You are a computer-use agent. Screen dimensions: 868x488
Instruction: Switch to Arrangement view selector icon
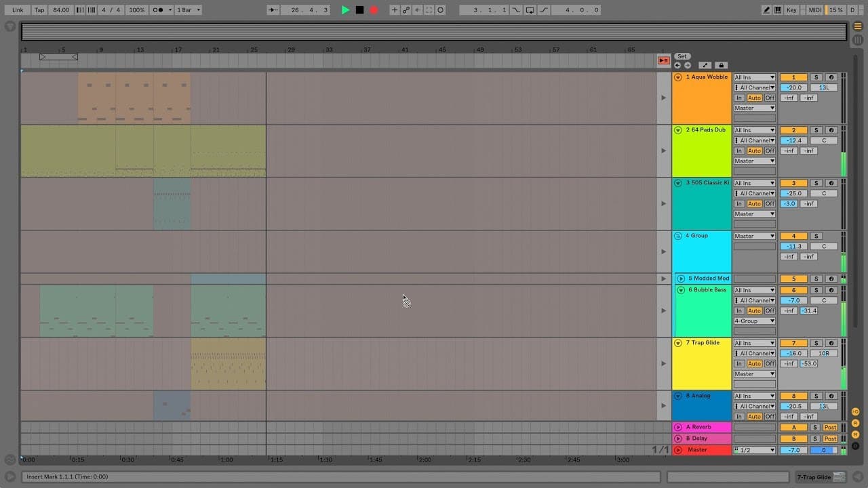point(858,26)
